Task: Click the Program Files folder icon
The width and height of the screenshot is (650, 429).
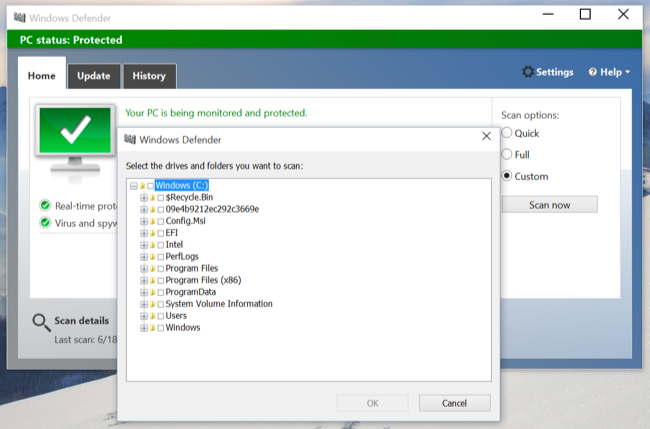Action: click(152, 269)
